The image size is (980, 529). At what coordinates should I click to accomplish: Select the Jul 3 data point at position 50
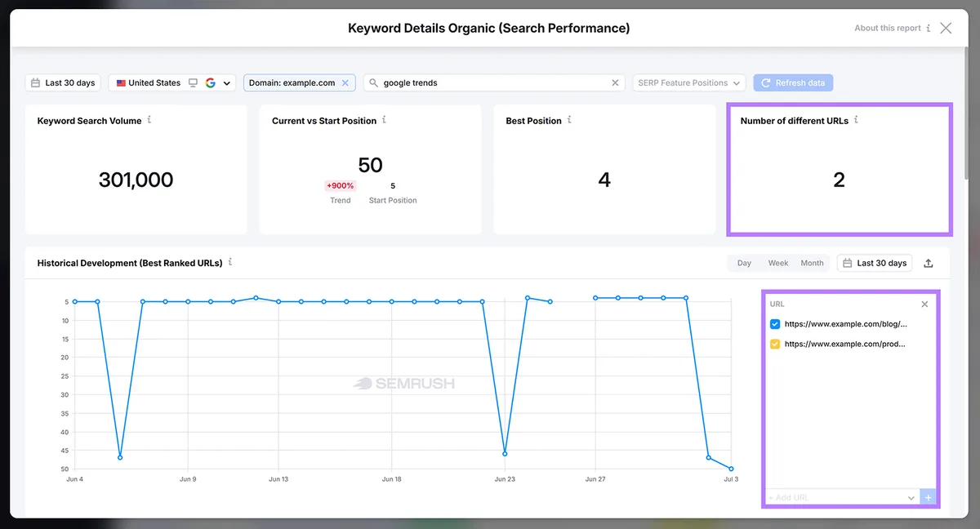[731, 469]
